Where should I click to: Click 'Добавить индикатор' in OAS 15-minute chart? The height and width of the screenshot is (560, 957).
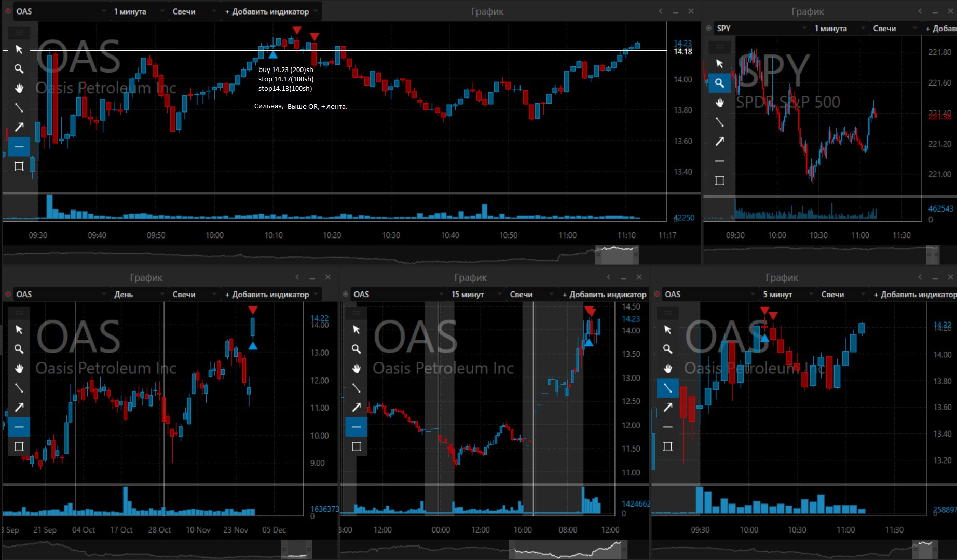(604, 294)
